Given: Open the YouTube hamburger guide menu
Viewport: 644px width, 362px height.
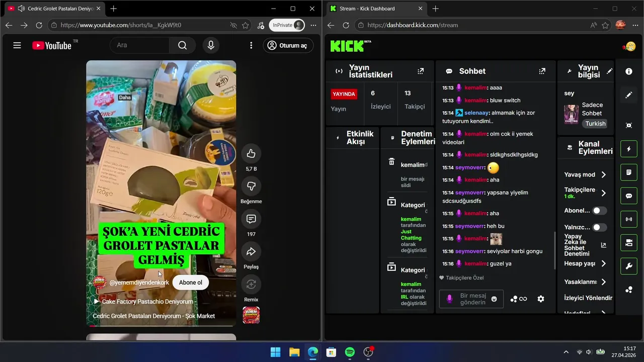Looking at the screenshot, I should [17, 45].
